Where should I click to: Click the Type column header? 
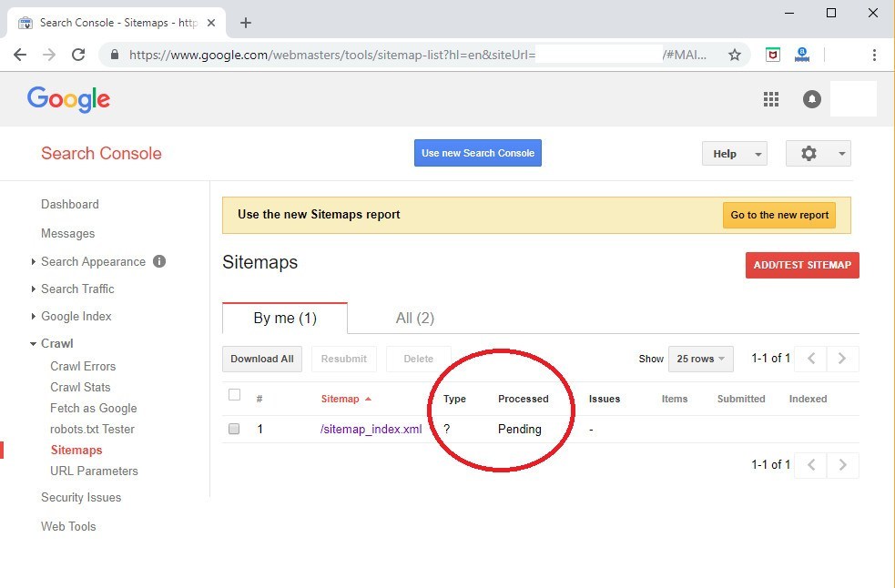pyautogui.click(x=454, y=399)
